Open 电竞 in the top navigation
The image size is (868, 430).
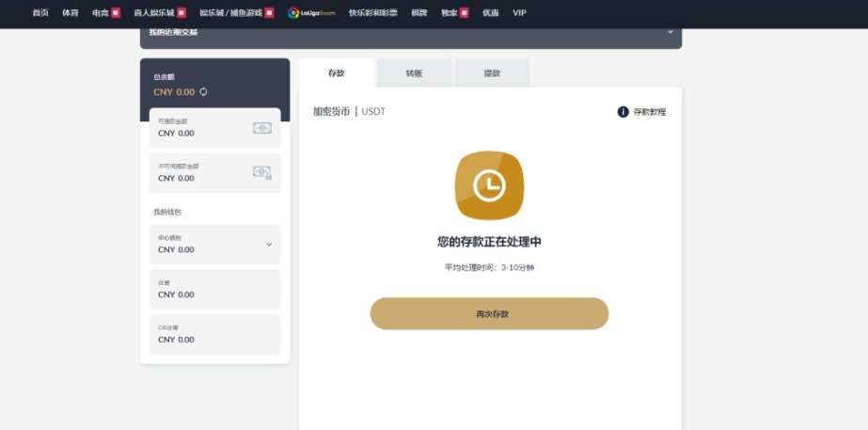coord(101,13)
